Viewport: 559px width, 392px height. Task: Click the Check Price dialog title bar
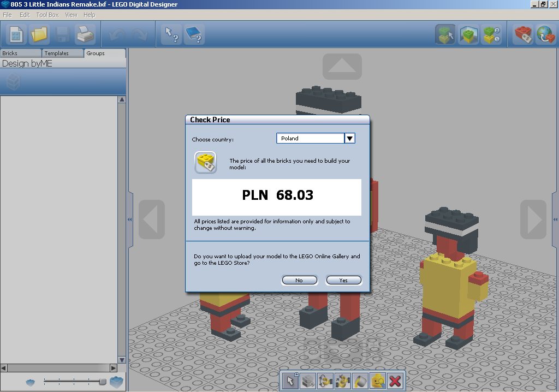(277, 120)
